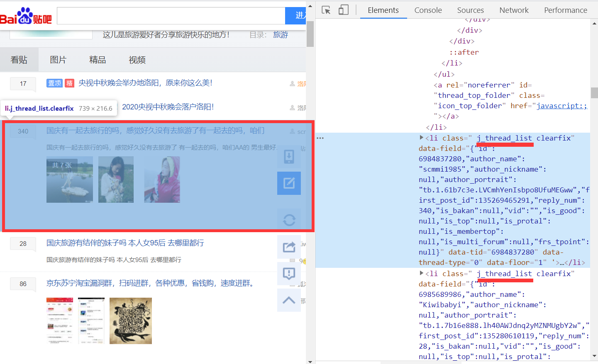This screenshot has height=364, width=598.
Task: Select the inspect element picker icon
Action: tap(326, 10)
